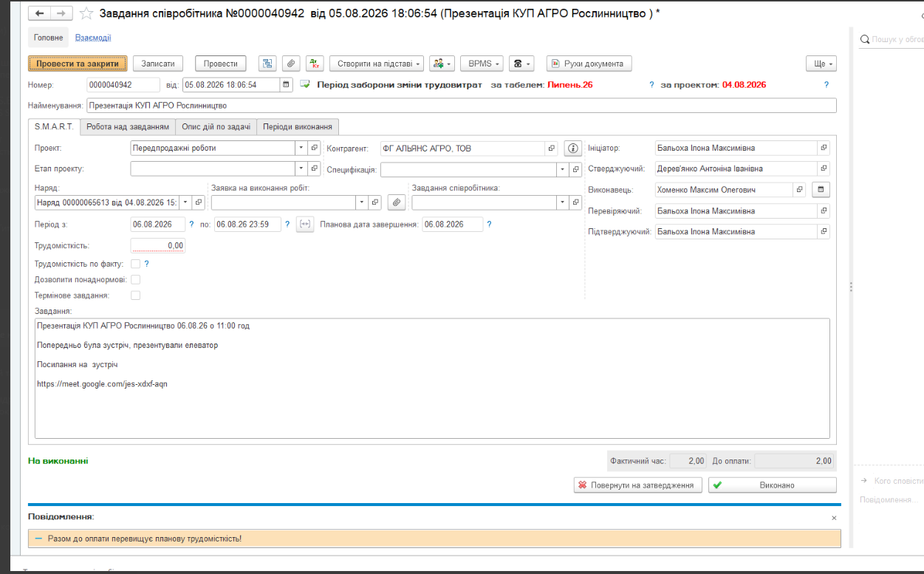
Task: Open the calendar icon next to Виконавець
Action: pos(821,190)
